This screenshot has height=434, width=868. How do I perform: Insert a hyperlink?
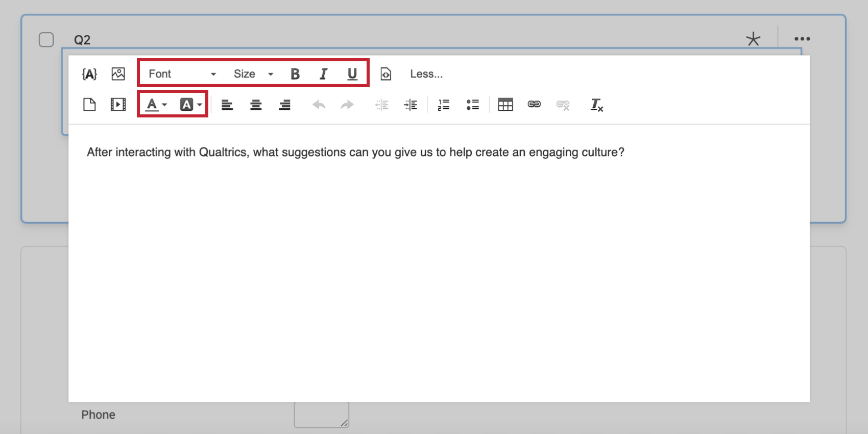(x=534, y=104)
